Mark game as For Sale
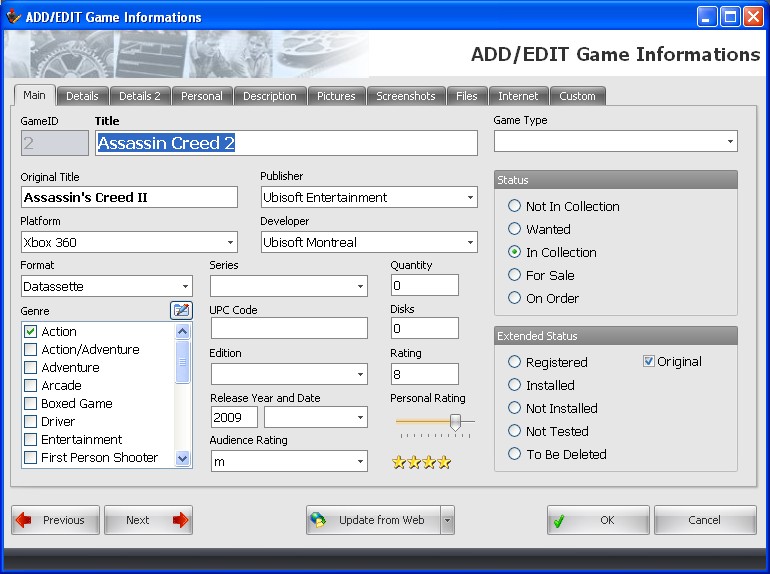 (x=514, y=274)
